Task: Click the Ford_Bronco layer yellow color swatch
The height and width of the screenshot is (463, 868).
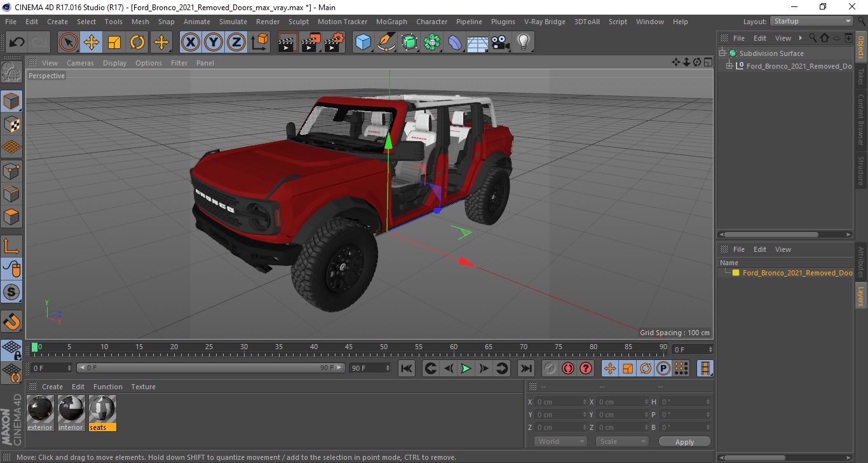Action: 736,273
